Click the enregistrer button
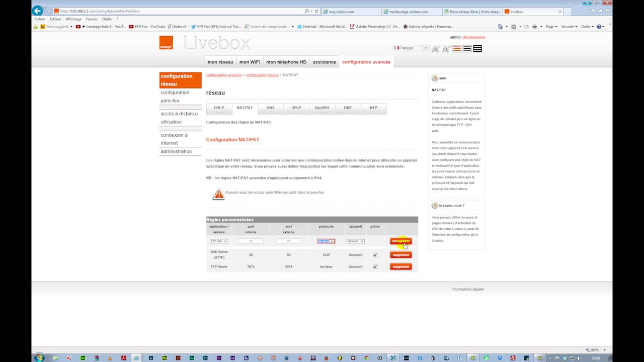The width and height of the screenshot is (644, 362). [401, 241]
